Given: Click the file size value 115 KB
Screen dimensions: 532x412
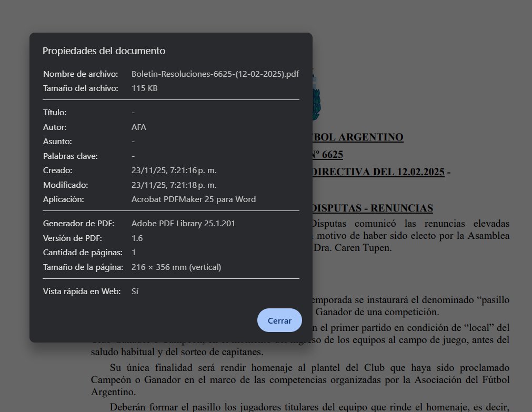Looking at the screenshot, I should (x=144, y=88).
